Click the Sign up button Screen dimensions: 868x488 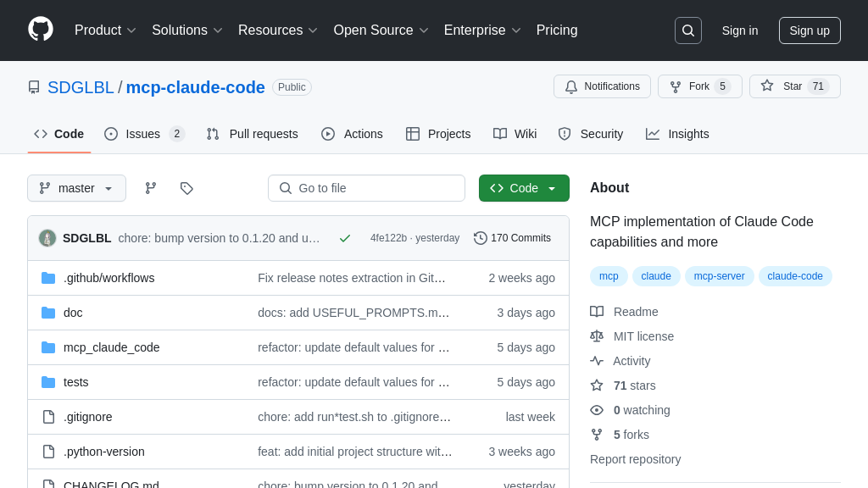[x=810, y=30]
